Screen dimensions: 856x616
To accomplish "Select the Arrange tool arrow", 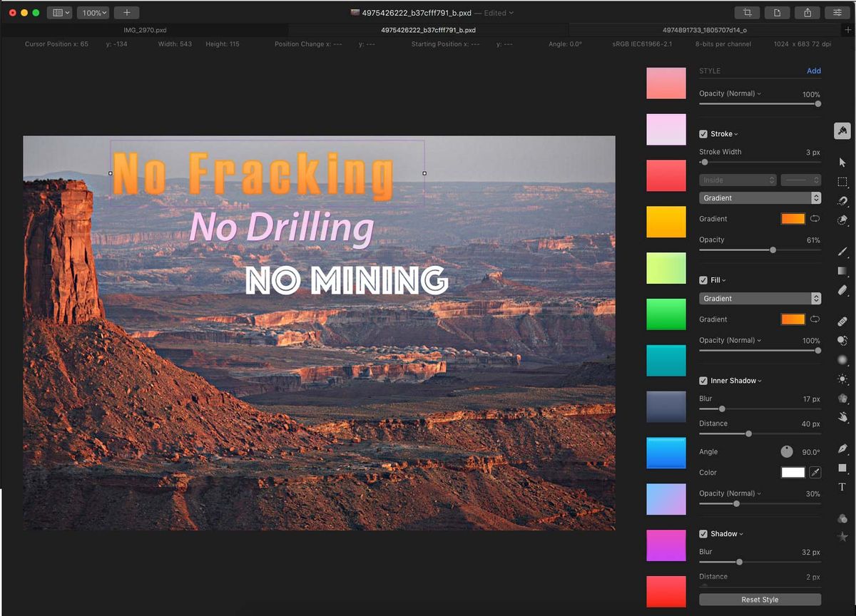I will coord(842,162).
